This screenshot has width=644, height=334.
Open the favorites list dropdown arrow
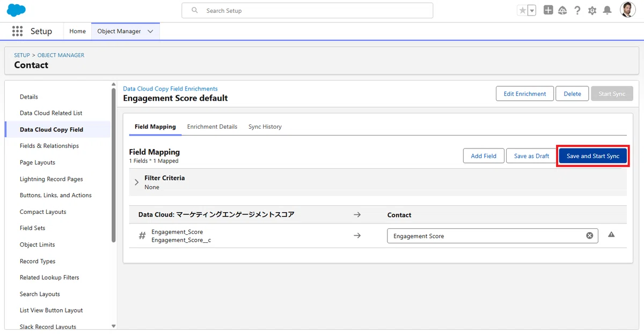[532, 10]
